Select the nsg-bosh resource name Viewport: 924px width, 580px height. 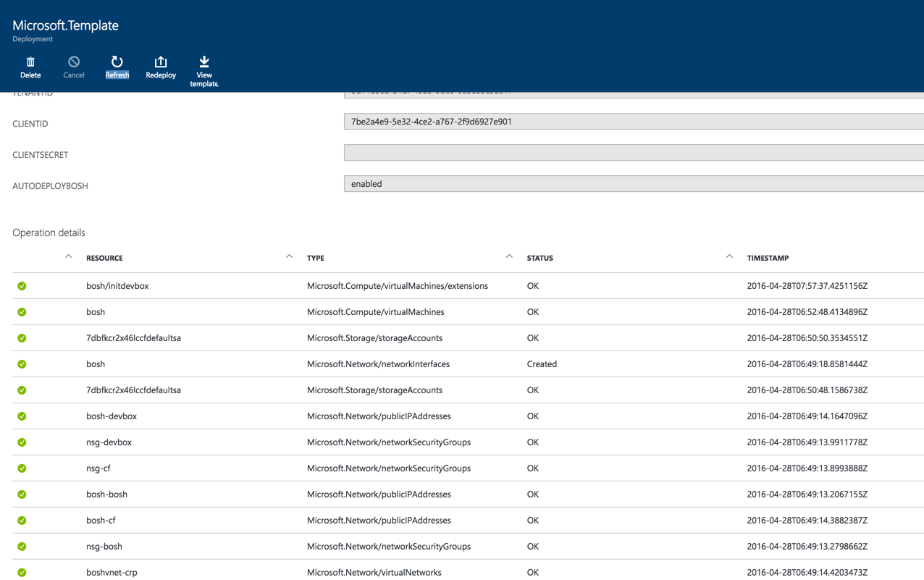[104, 547]
